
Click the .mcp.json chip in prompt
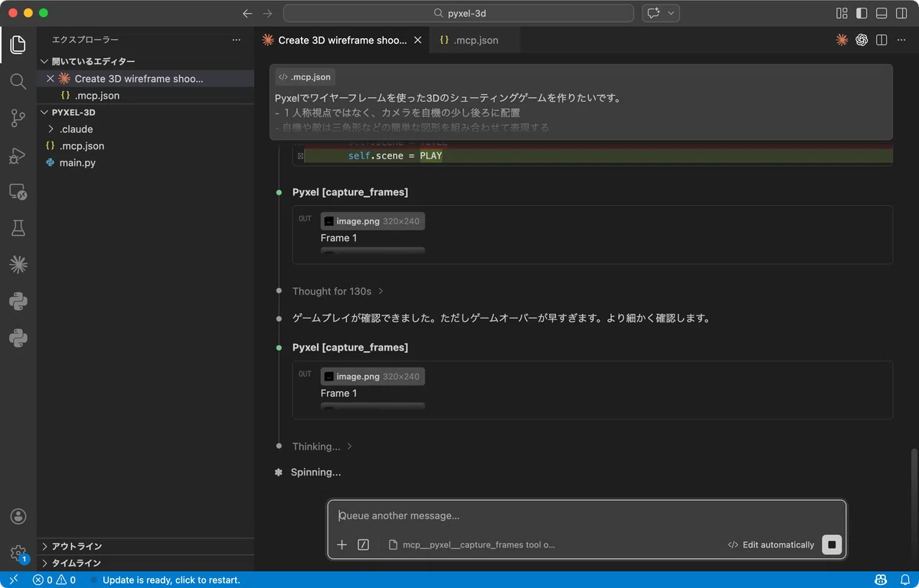(305, 77)
